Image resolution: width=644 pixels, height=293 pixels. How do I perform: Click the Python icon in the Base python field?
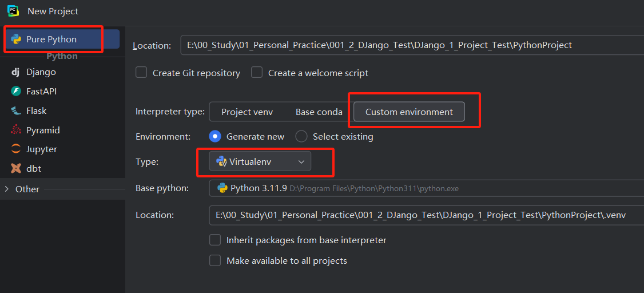[222, 189]
